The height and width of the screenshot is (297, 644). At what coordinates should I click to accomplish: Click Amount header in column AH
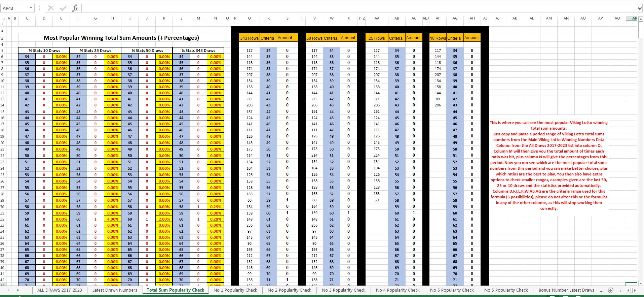(471, 38)
